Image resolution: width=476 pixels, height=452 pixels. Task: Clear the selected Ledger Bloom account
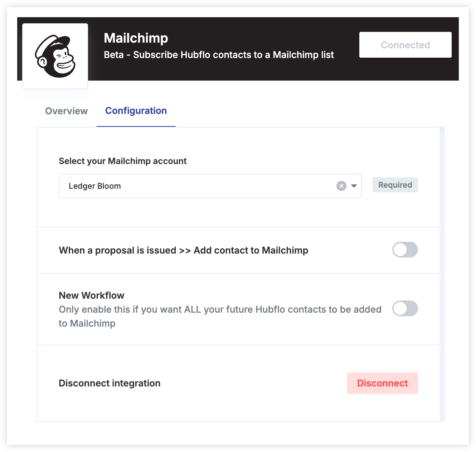pos(341,186)
